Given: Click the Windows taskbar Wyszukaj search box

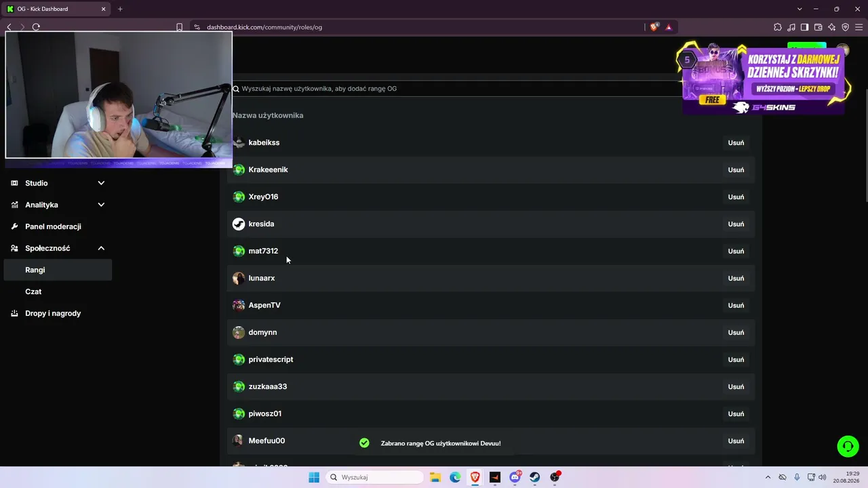Looking at the screenshot, I should pyautogui.click(x=374, y=477).
